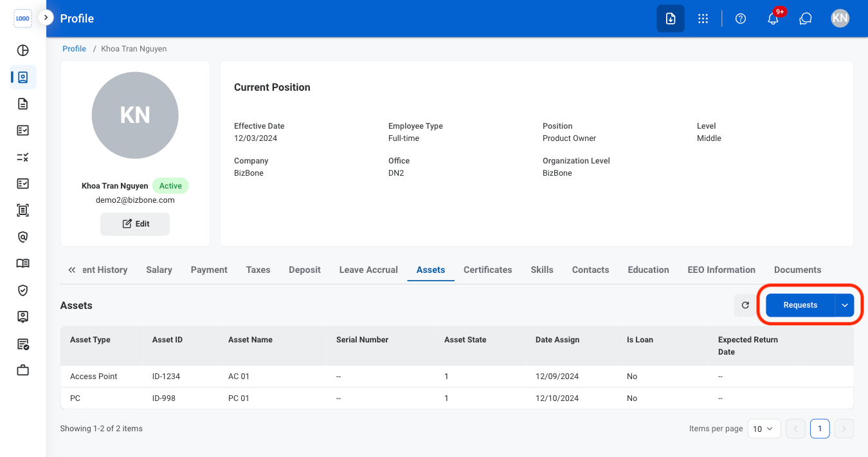Open the list with X mark sidebar icon

coord(23,157)
